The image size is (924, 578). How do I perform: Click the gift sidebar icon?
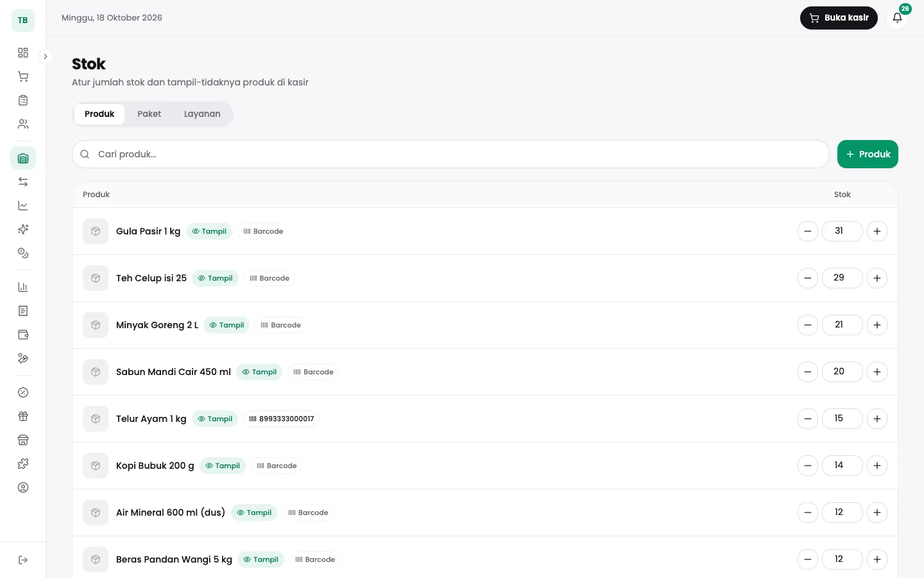click(x=23, y=416)
